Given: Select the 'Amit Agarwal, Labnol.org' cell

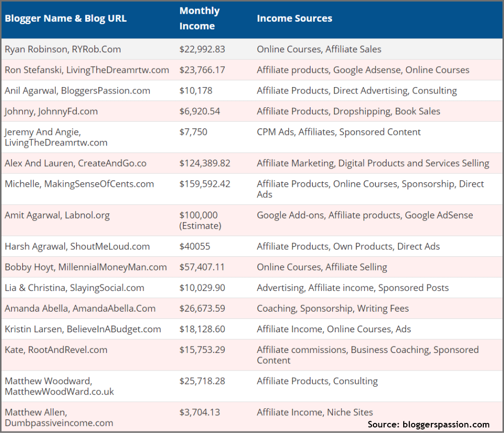Looking at the screenshot, I should click(57, 215).
